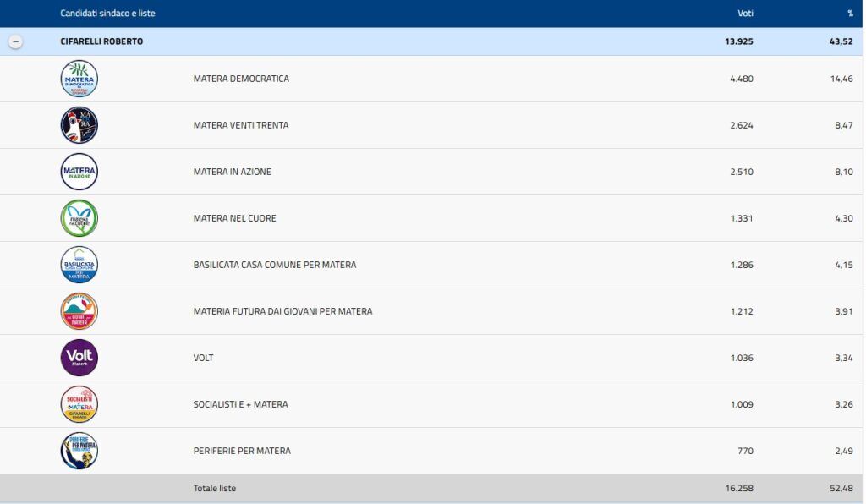
Task: Click the 'Candidati sindaco e liste' column header
Action: click(107, 14)
